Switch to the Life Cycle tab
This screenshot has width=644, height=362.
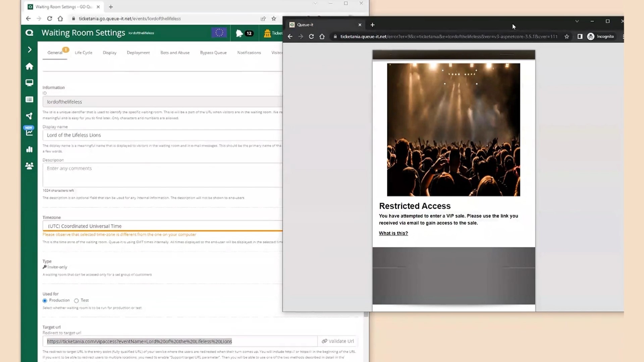click(x=84, y=53)
